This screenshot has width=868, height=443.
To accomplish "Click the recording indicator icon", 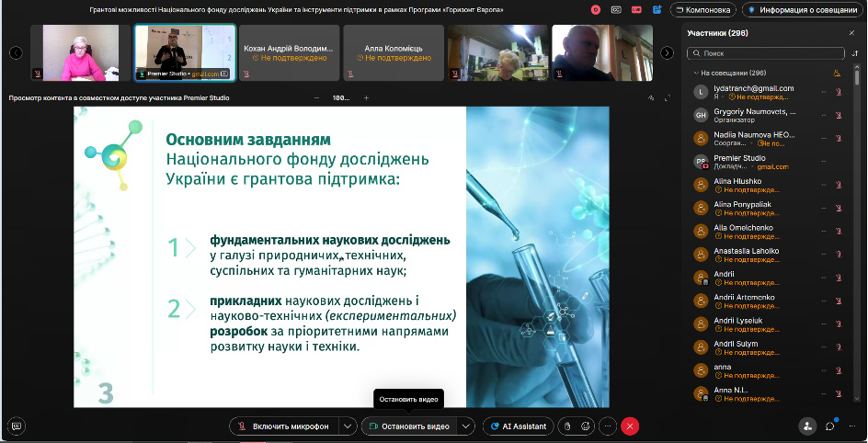I will point(596,10).
